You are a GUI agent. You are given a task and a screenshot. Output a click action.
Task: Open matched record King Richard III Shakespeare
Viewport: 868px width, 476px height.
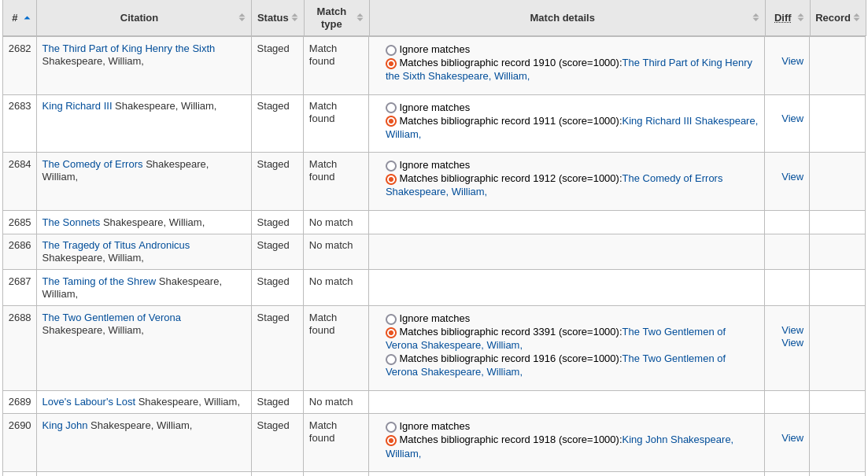click(x=690, y=121)
